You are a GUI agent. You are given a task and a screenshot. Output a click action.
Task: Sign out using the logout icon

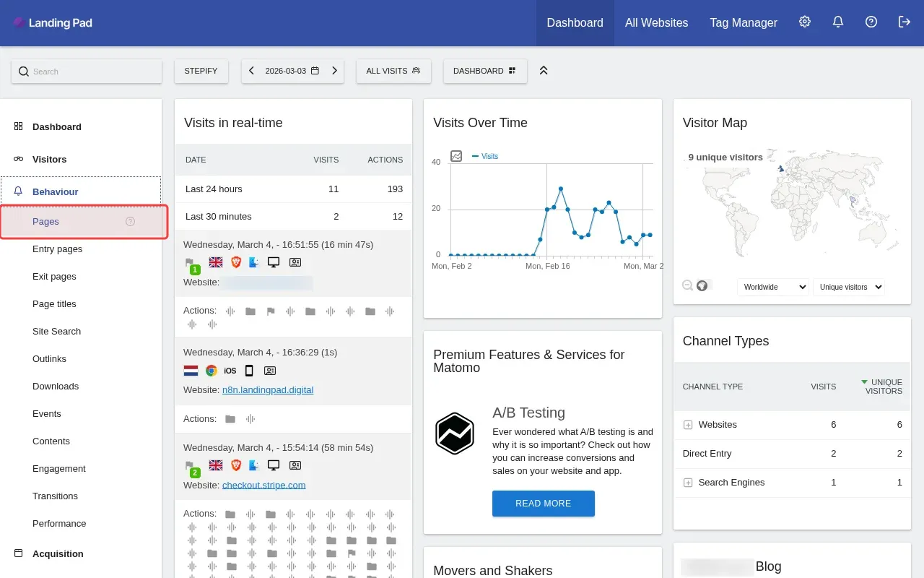tap(904, 22)
